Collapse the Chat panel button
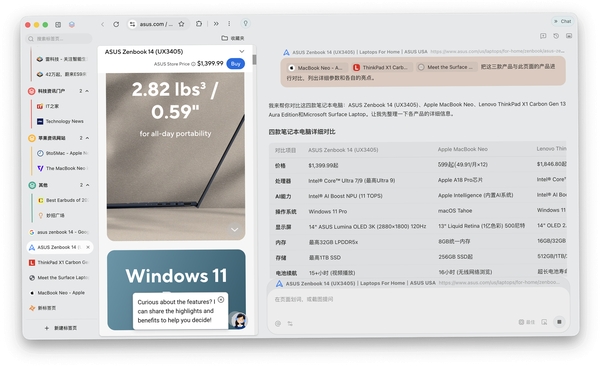 562,21
